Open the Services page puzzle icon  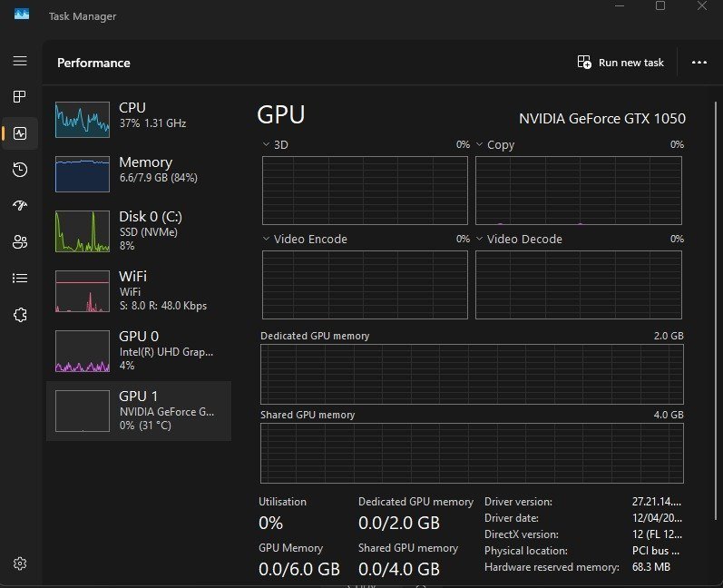coord(20,315)
